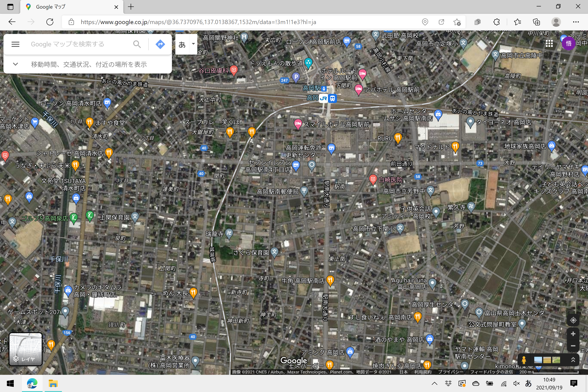Screen dimensions: 588x392
Task: Open the Favorites list icon
Action: [518, 22]
